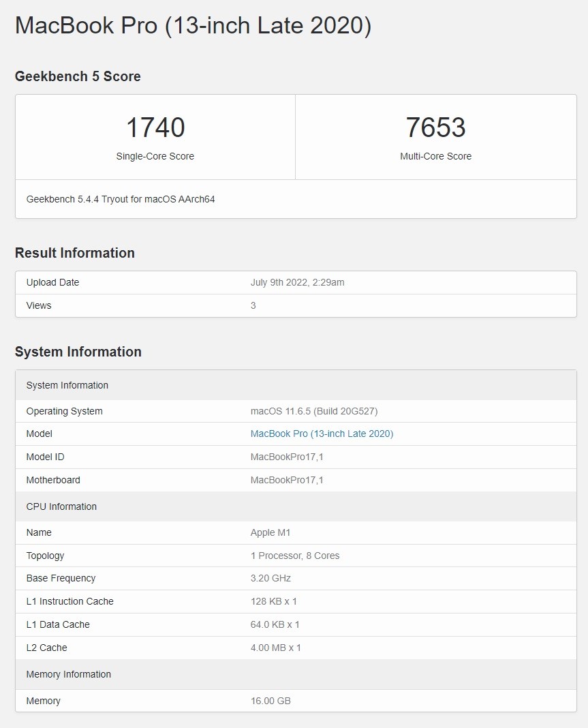Click the Topology row showing 8 Cores

(x=296, y=556)
